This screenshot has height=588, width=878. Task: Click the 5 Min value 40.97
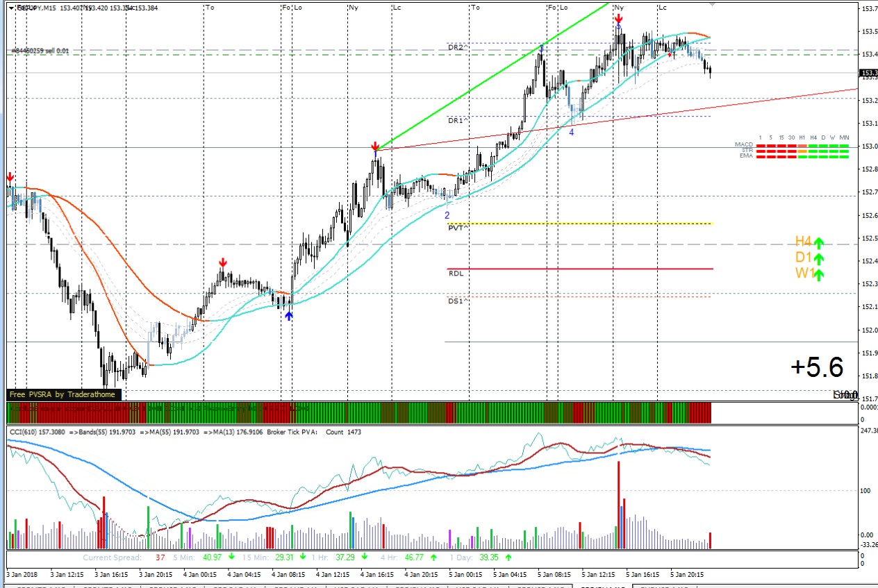point(212,557)
